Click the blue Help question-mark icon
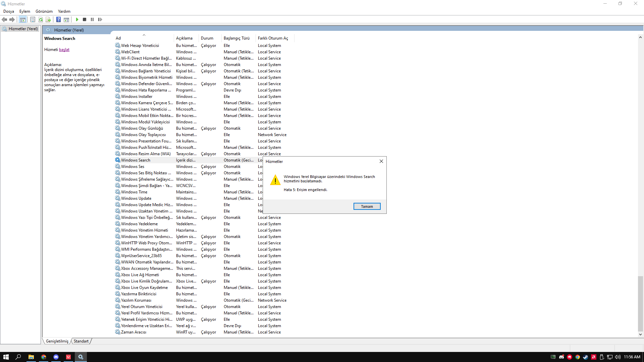The image size is (644, 362). tap(58, 19)
